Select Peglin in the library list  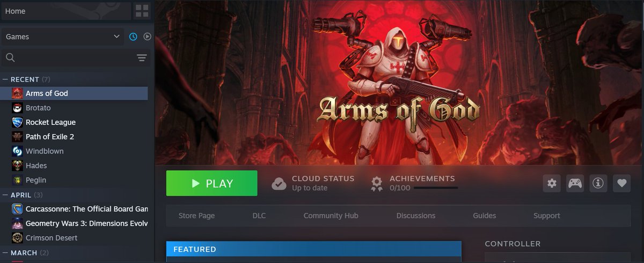point(74,180)
